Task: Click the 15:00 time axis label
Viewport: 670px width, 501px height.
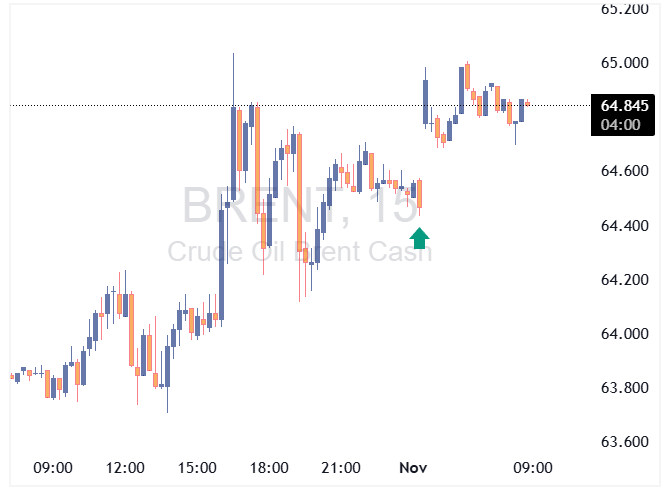Action: click(x=197, y=468)
